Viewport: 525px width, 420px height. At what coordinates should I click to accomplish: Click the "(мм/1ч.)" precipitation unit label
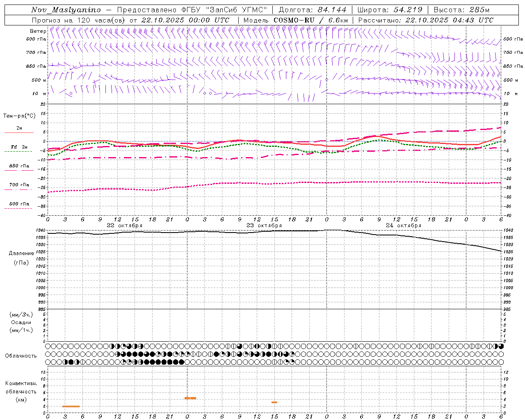(x=21, y=330)
